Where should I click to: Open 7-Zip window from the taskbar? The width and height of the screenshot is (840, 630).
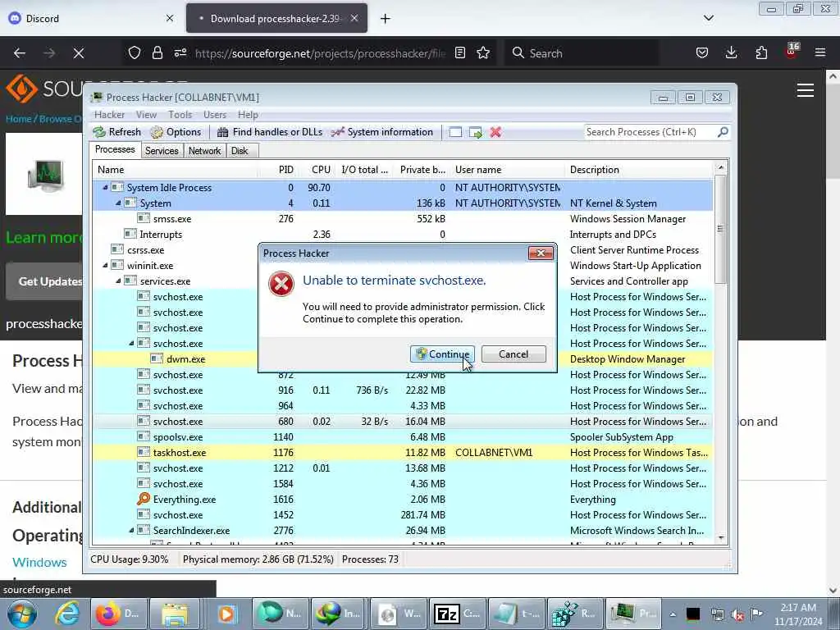[458, 614]
